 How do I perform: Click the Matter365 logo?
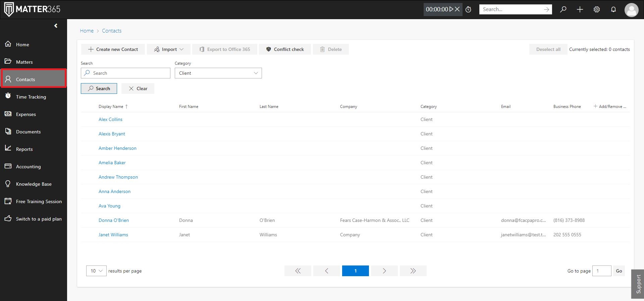tap(32, 9)
